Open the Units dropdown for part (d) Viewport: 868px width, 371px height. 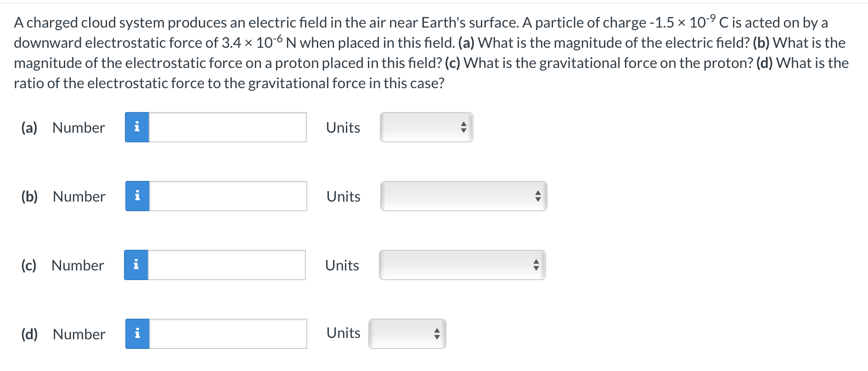click(x=406, y=333)
